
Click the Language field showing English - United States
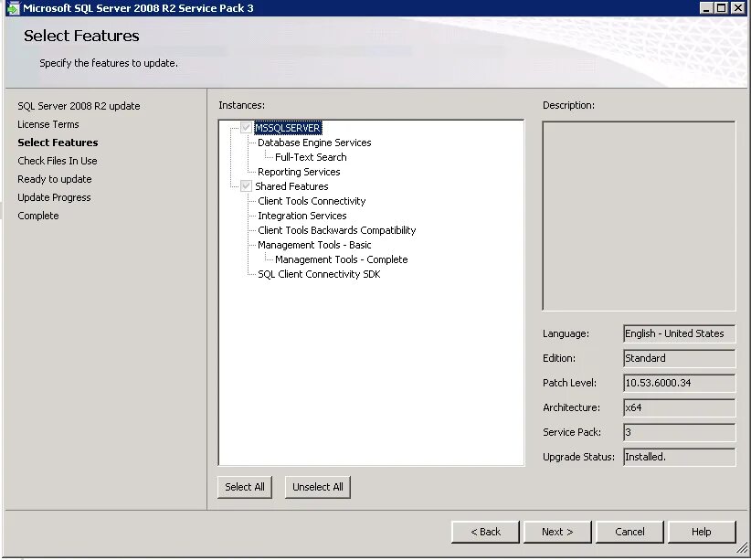[679, 333]
